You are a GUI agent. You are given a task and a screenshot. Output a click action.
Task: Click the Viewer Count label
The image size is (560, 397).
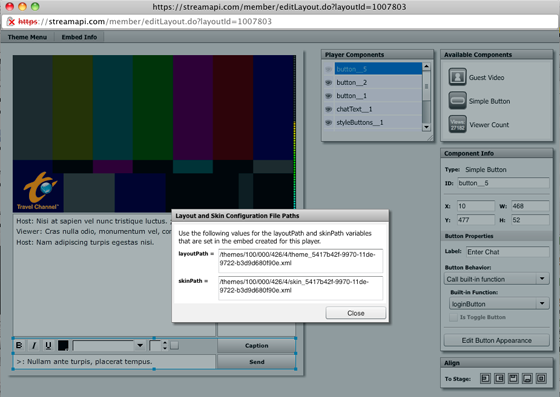[x=489, y=125]
